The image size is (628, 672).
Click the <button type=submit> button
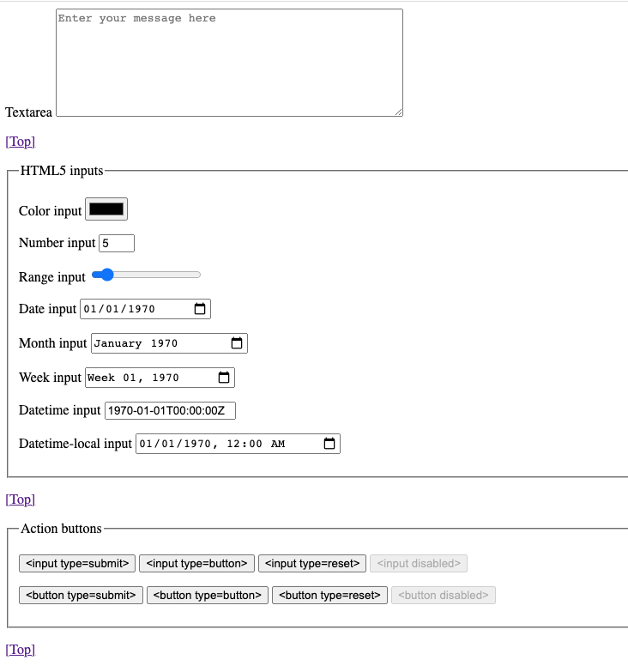pos(81,596)
